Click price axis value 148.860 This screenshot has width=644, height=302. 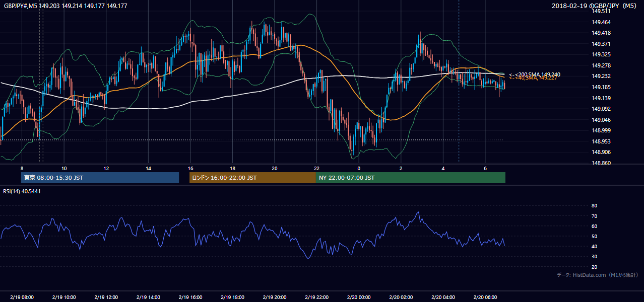click(x=601, y=163)
